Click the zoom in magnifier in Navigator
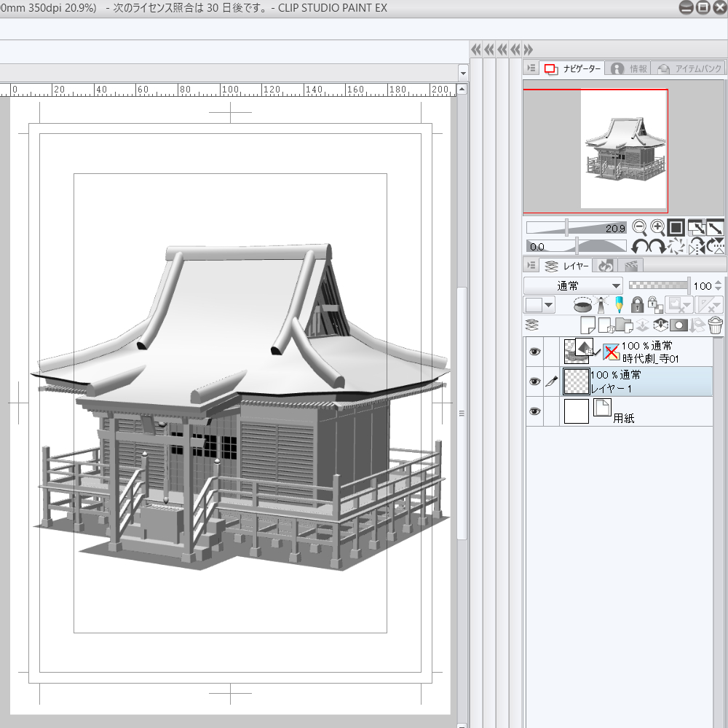 [657, 227]
